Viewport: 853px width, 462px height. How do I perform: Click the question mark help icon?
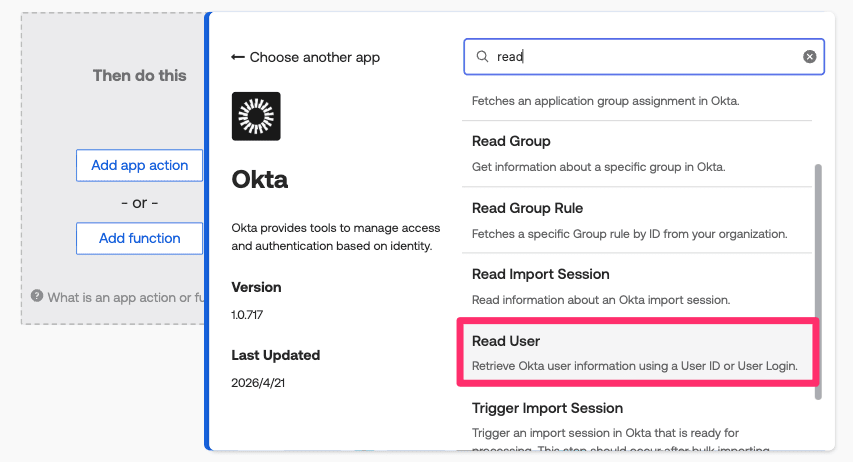tap(37, 296)
